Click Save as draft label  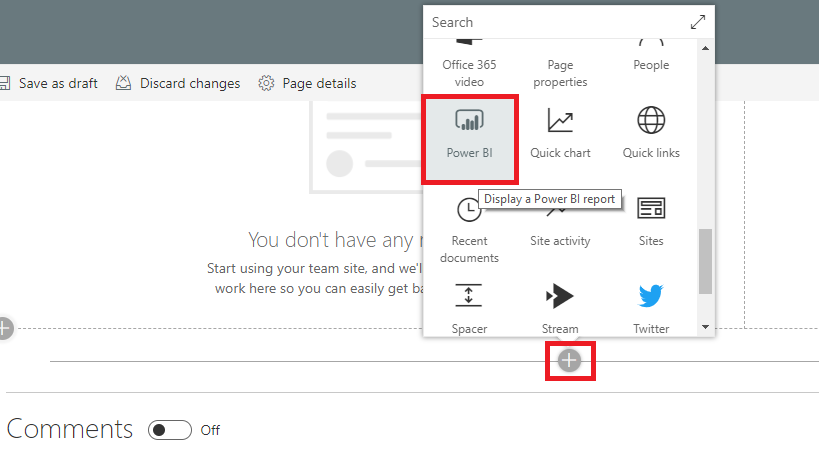58,84
